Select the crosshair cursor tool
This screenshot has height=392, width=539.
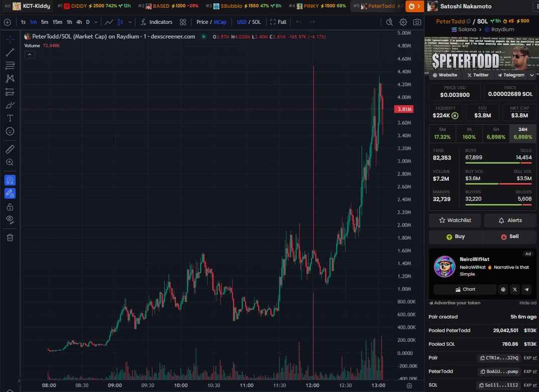pyautogui.click(x=10, y=39)
